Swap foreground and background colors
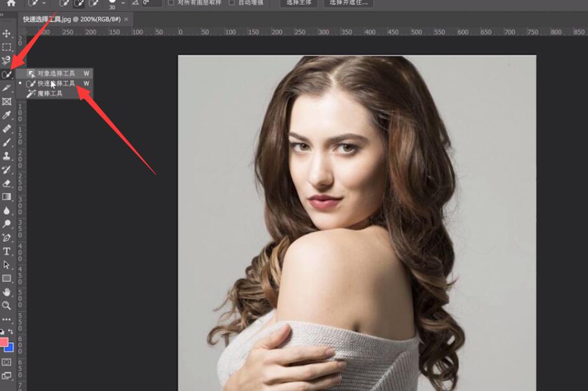The height and width of the screenshot is (391, 588). coord(10,332)
